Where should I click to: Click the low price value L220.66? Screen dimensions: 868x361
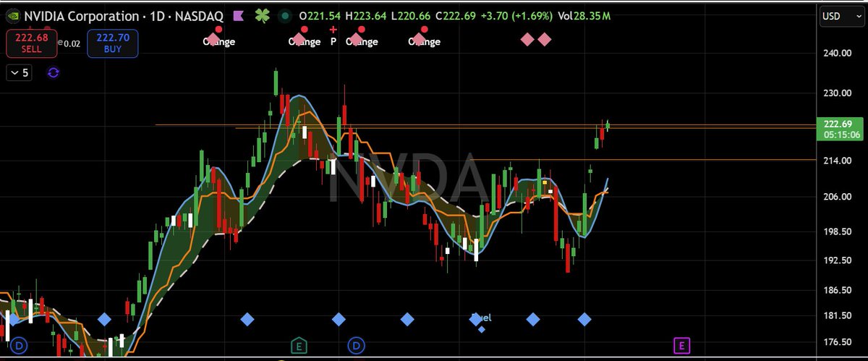412,15
